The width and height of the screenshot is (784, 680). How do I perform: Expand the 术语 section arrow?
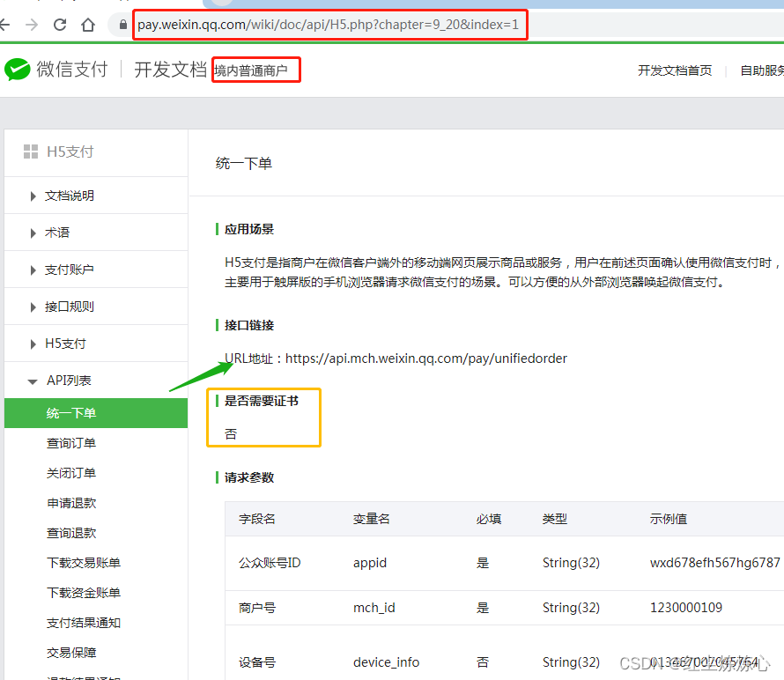click(33, 233)
